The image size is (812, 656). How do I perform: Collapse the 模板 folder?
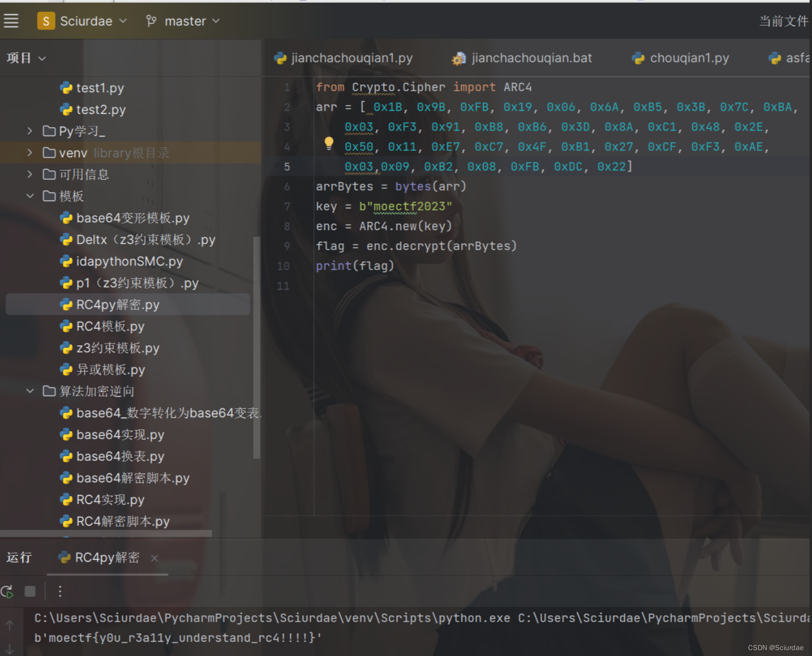click(30, 196)
